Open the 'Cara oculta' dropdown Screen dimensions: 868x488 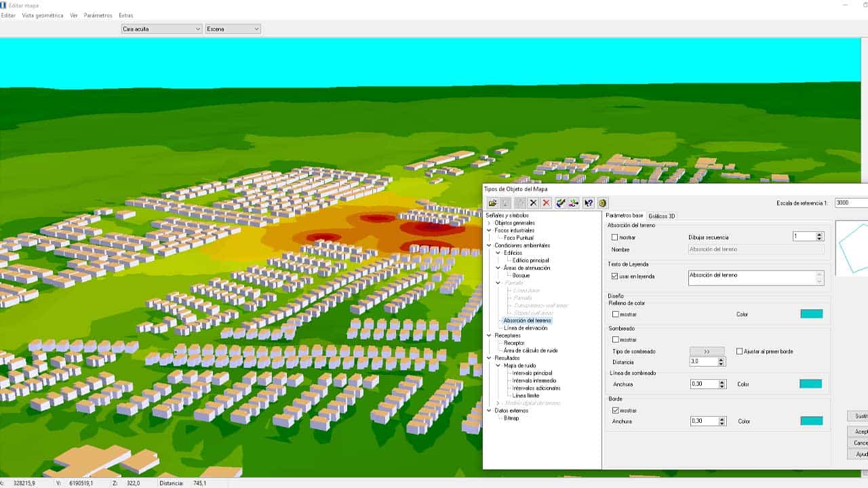click(161, 29)
